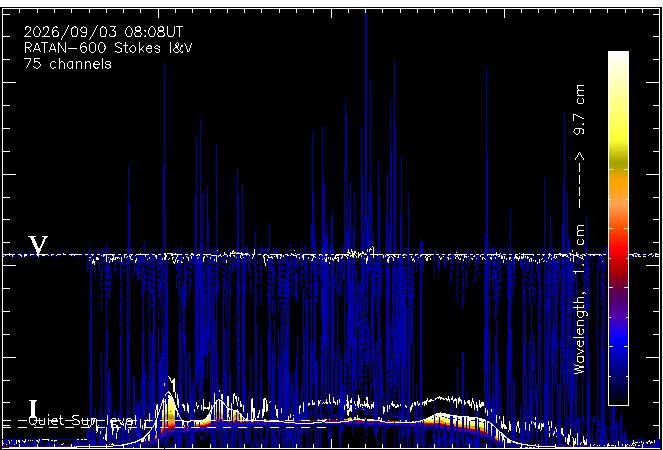
Task: Click the 2026/09/03 08:08UT timestamp text
Action: [104, 32]
